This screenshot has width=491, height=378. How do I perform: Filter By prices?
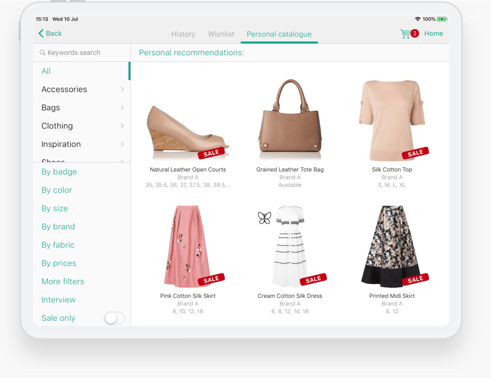(59, 263)
